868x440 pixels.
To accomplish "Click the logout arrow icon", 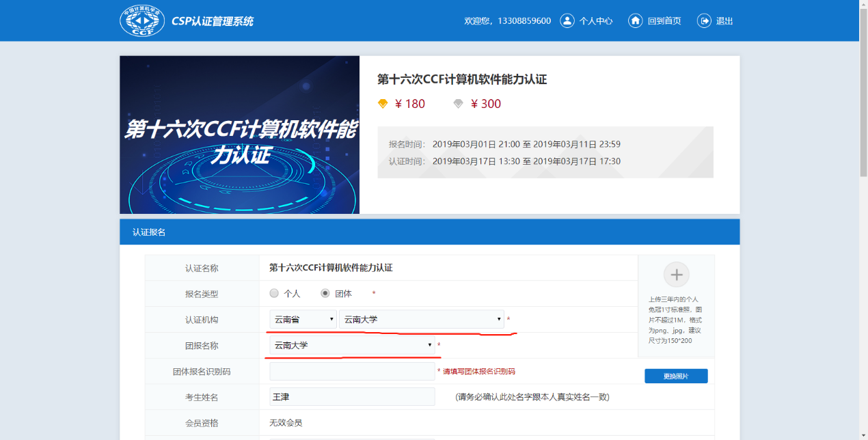I will (x=704, y=20).
